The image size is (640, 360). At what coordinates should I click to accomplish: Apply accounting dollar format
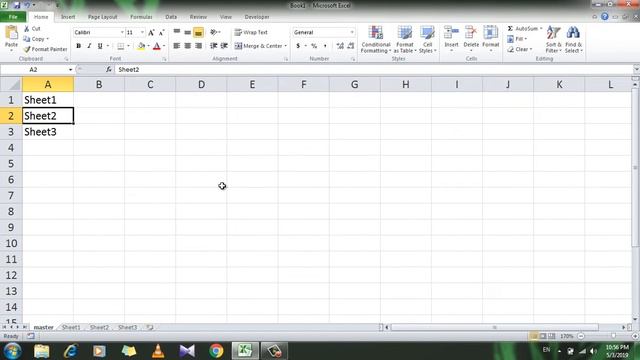pos(298,46)
